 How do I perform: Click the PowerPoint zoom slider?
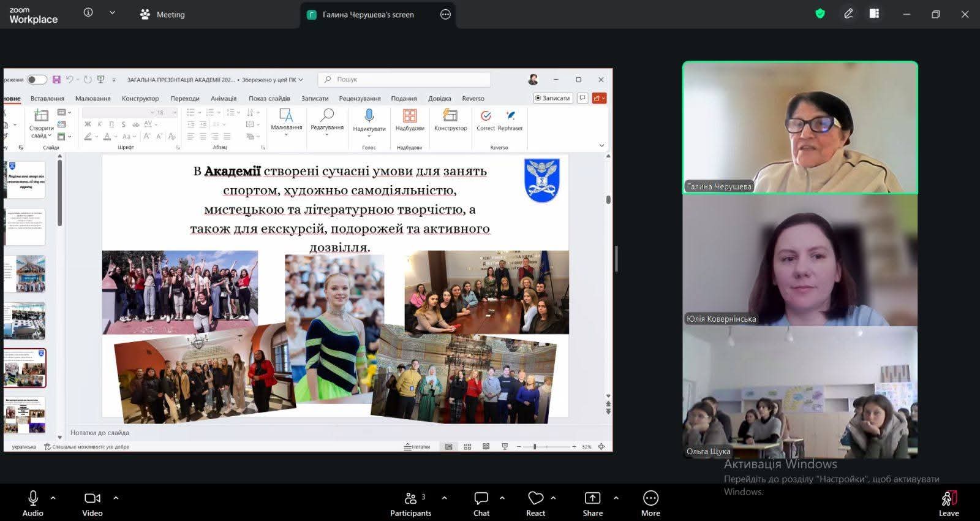535,447
